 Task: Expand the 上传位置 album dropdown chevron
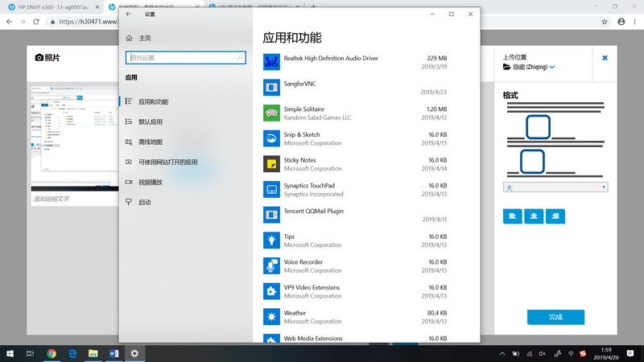(x=552, y=67)
